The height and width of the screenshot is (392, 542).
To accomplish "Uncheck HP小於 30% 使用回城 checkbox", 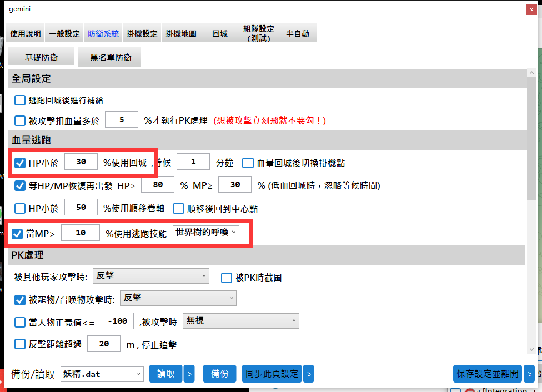I will click(19, 163).
